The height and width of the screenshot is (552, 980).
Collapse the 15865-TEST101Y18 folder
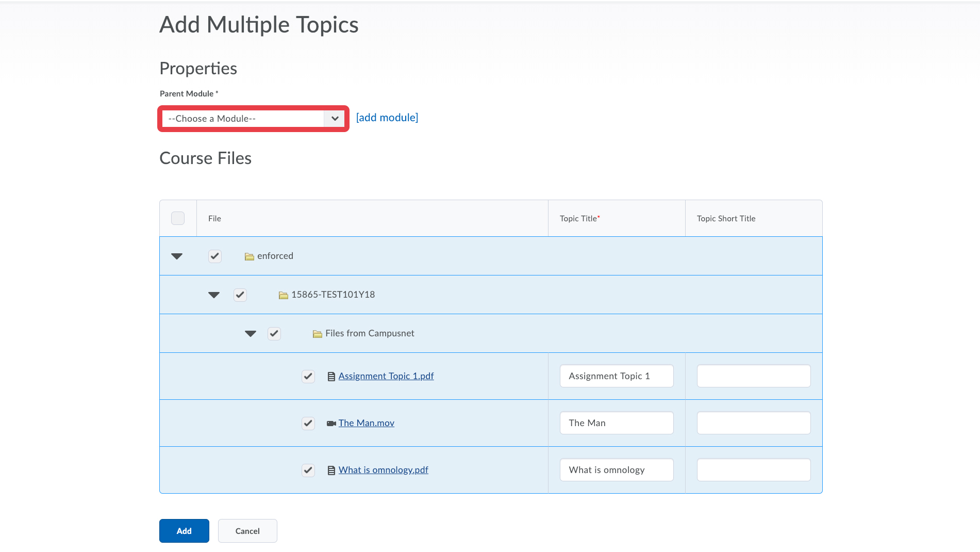pos(214,295)
